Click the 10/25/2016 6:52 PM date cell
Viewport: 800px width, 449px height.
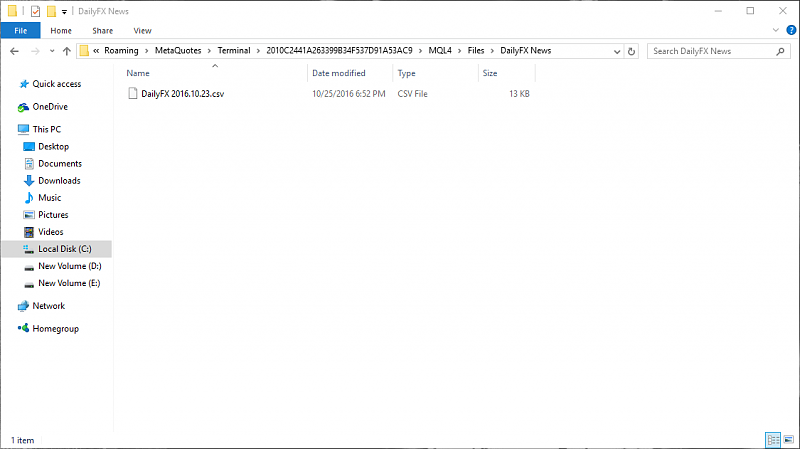pos(348,94)
